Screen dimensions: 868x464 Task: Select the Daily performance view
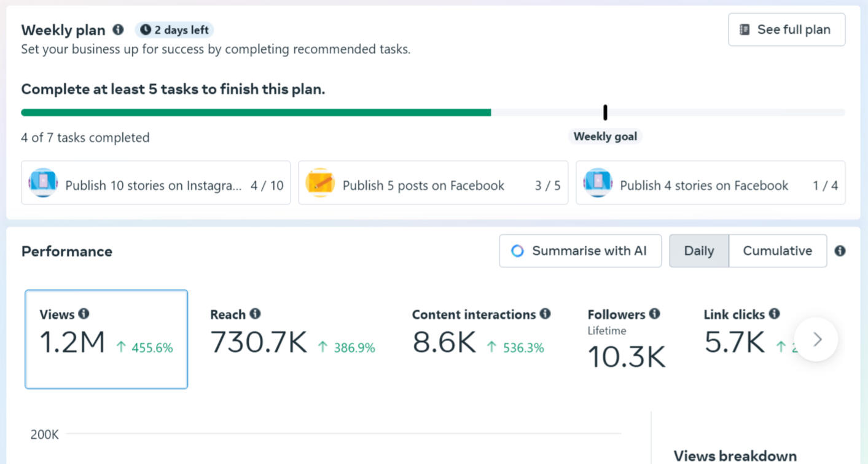click(x=699, y=251)
